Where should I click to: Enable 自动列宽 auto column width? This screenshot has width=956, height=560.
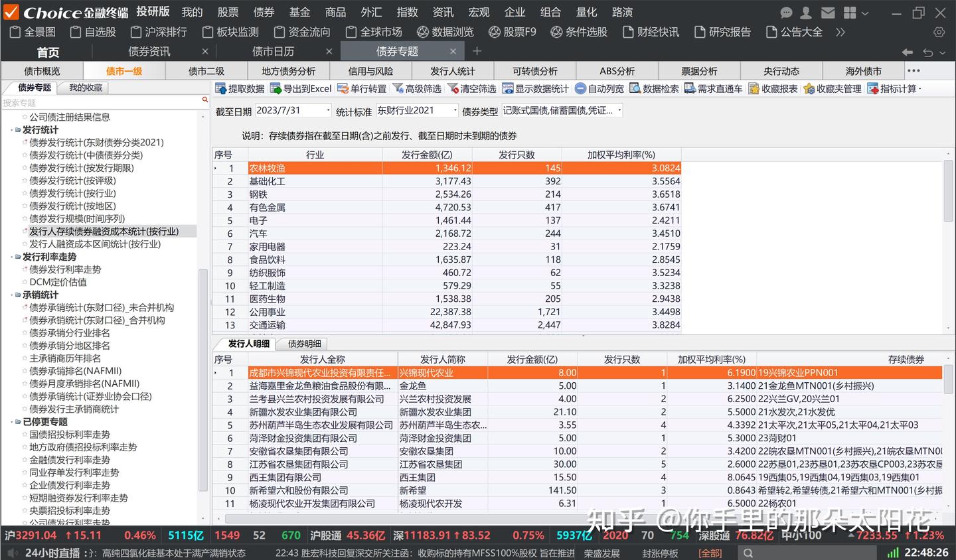click(599, 88)
